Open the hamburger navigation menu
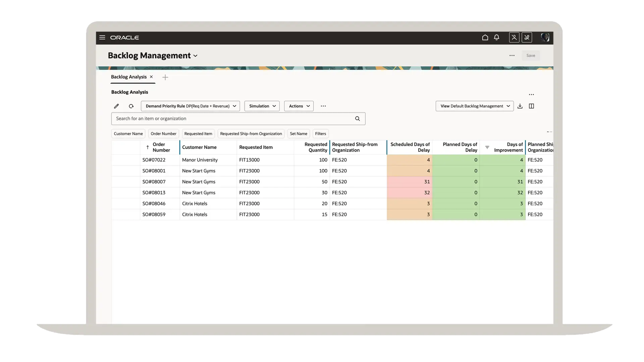The height and width of the screenshot is (362, 644). point(102,38)
